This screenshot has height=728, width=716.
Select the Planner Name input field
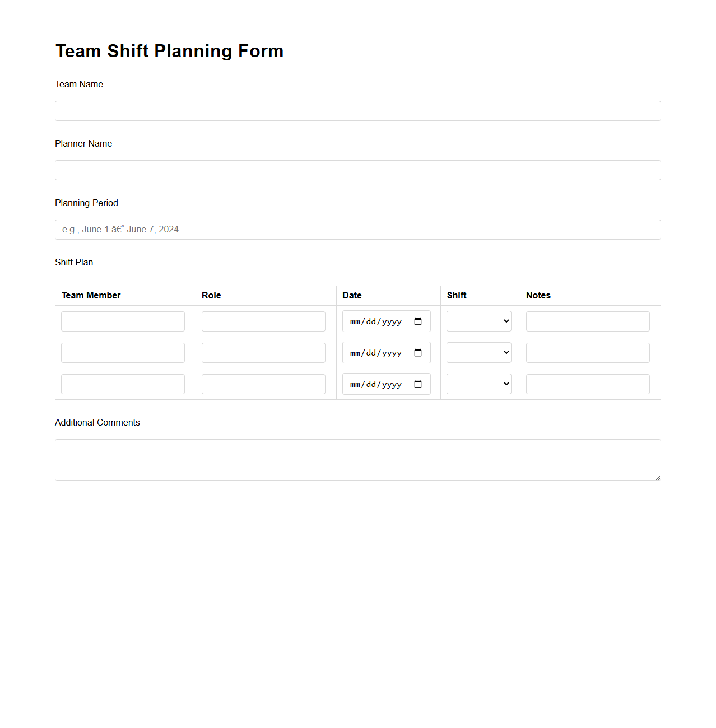pyautogui.click(x=357, y=170)
